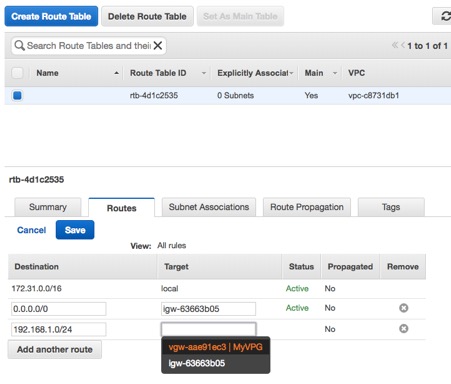The width and height of the screenshot is (451, 384).
Task: Focus the Search Route Tables field
Action: 89,46
